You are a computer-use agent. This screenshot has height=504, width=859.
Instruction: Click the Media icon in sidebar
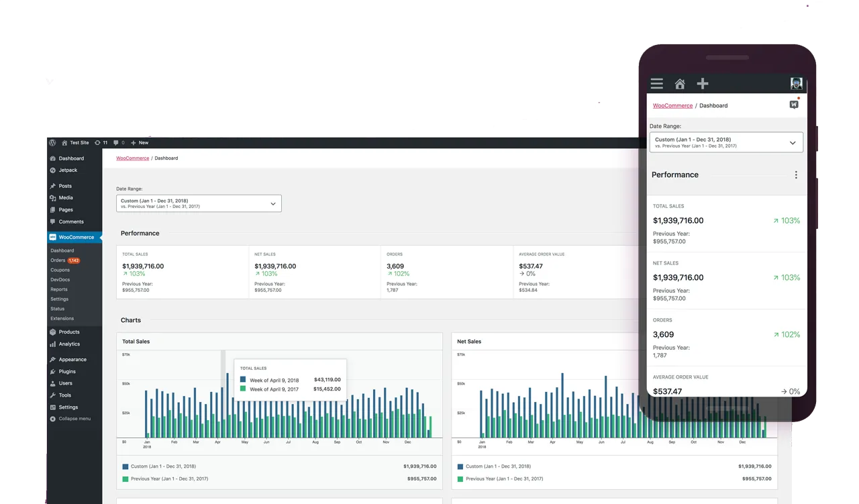coord(52,198)
